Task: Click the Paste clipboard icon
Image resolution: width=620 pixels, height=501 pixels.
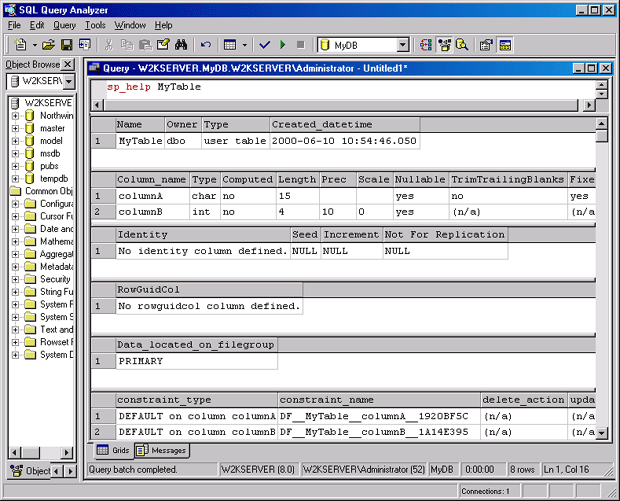Action: pos(145,45)
